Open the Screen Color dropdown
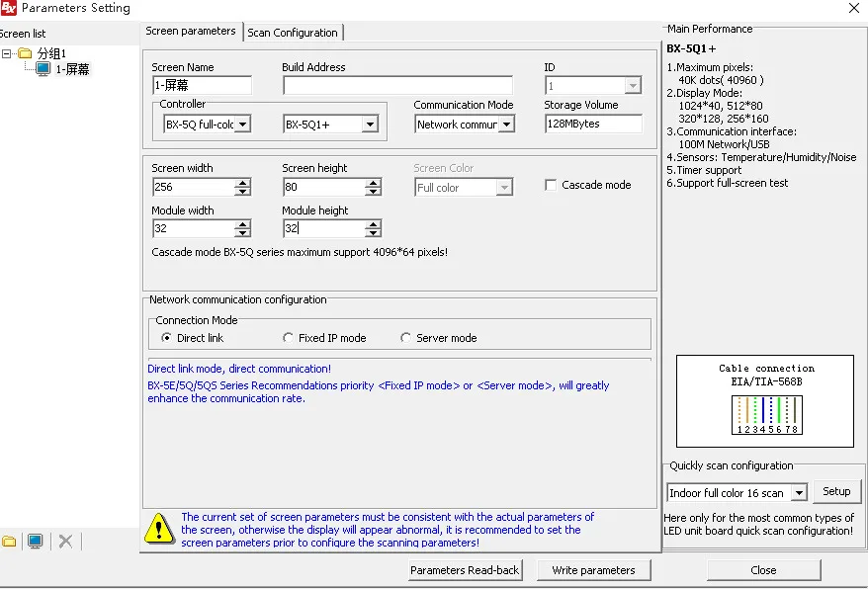The image size is (868, 589). click(504, 188)
